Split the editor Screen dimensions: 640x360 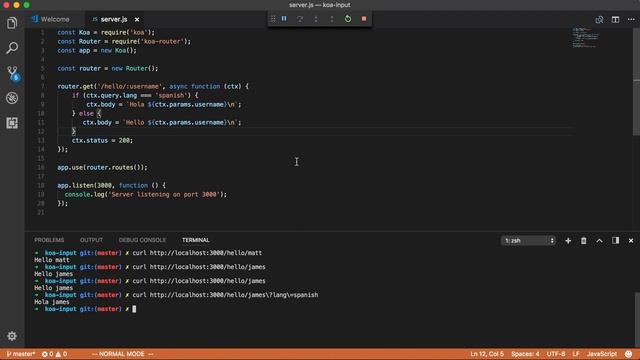coord(615,20)
